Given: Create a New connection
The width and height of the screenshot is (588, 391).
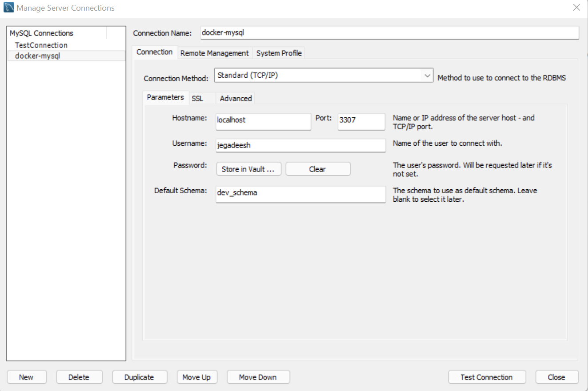Looking at the screenshot, I should pyautogui.click(x=26, y=377).
